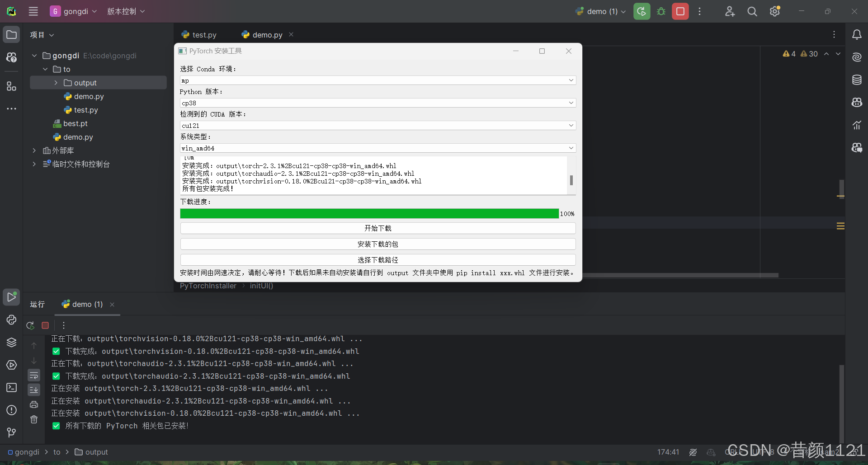Switch to the test.py editor tab
This screenshot has height=465, width=868.
(199, 35)
